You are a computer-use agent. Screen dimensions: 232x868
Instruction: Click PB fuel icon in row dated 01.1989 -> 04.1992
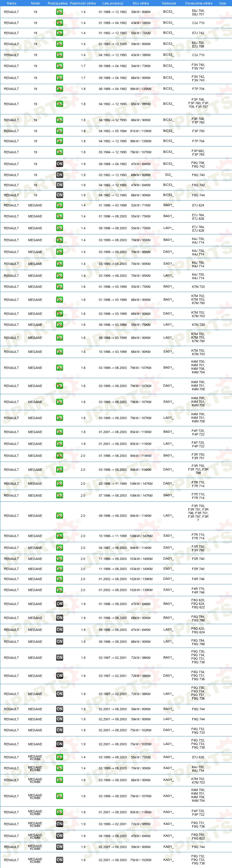click(60, 23)
